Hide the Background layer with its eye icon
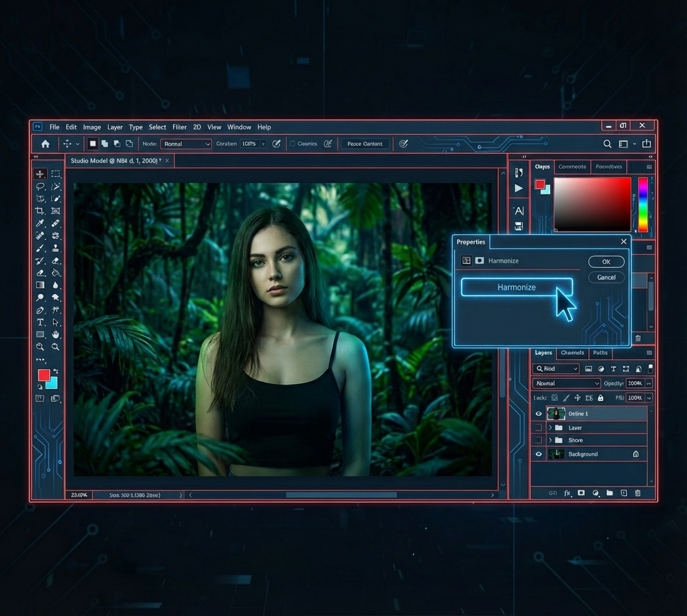The image size is (687, 616). coord(539,454)
